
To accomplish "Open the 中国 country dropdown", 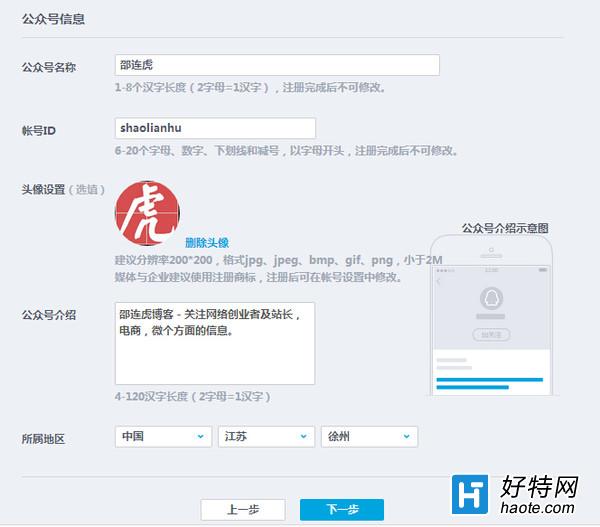I will 163,437.
